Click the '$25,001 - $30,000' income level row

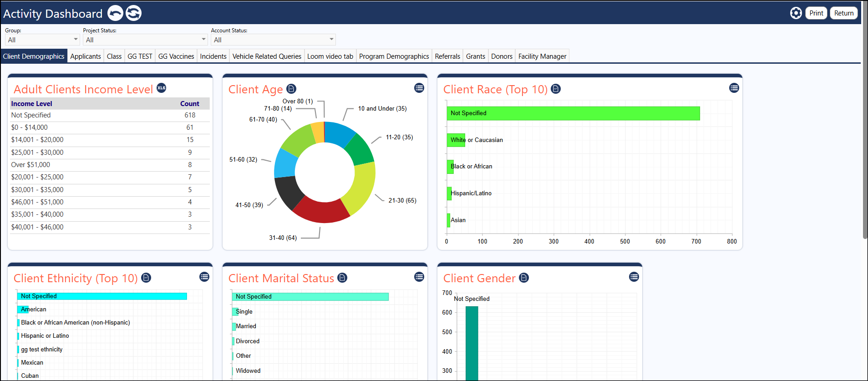click(110, 152)
